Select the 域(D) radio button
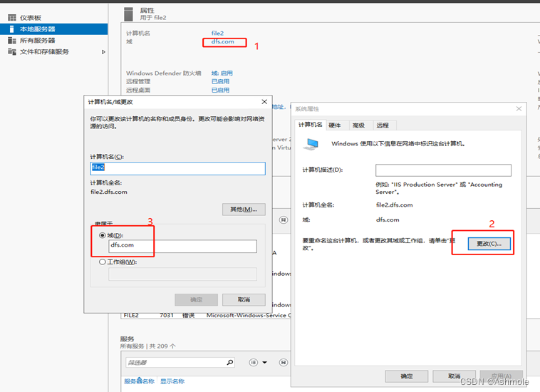 click(103, 235)
